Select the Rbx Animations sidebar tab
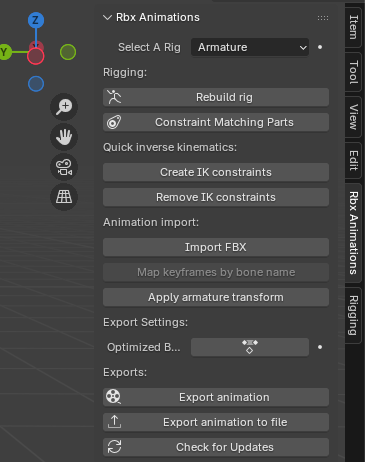The height and width of the screenshot is (462, 365). [x=353, y=233]
